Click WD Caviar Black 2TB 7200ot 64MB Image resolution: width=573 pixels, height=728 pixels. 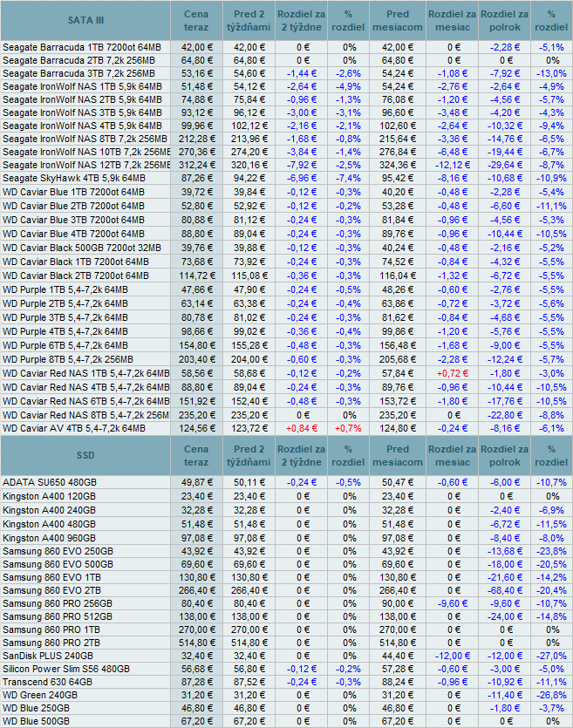click(x=76, y=276)
